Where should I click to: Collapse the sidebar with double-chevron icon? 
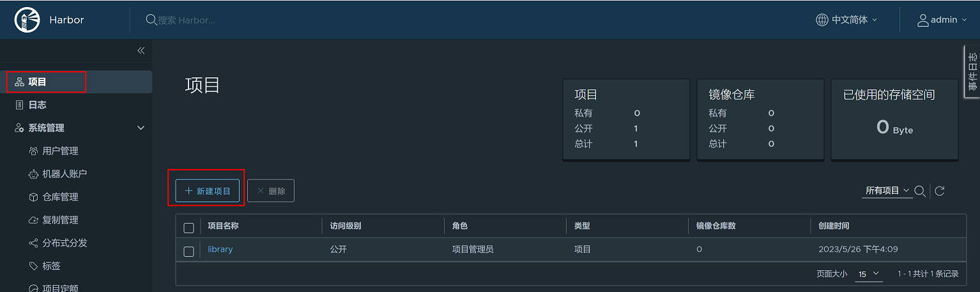pos(141,50)
